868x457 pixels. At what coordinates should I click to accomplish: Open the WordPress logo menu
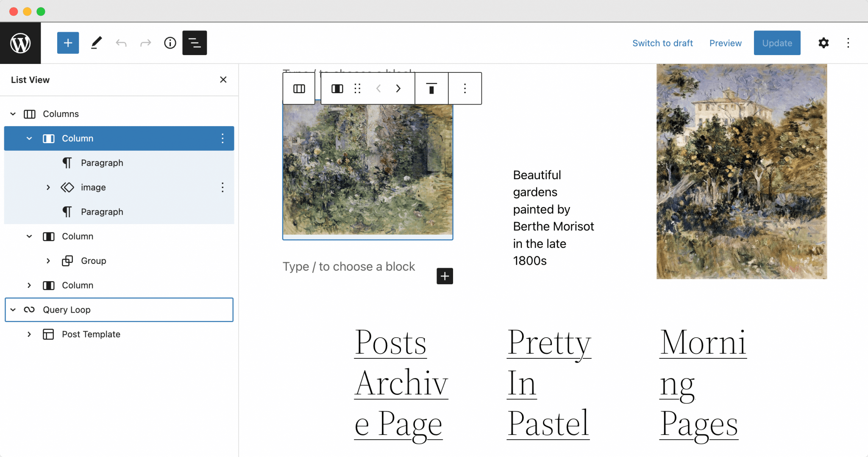[x=20, y=43]
